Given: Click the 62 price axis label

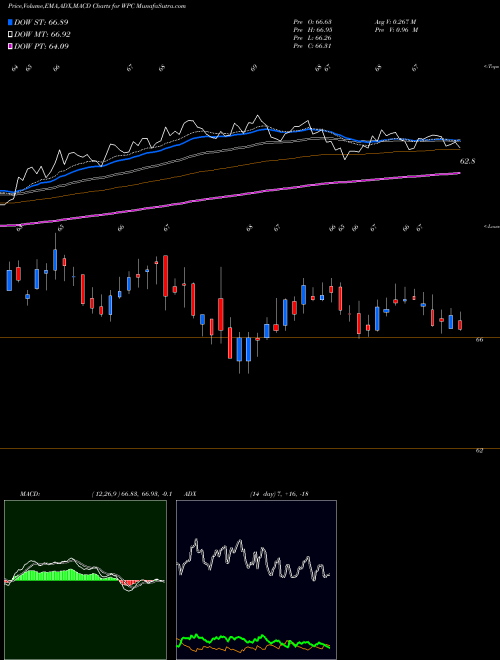Looking at the screenshot, I should pyautogui.click(x=479, y=450).
